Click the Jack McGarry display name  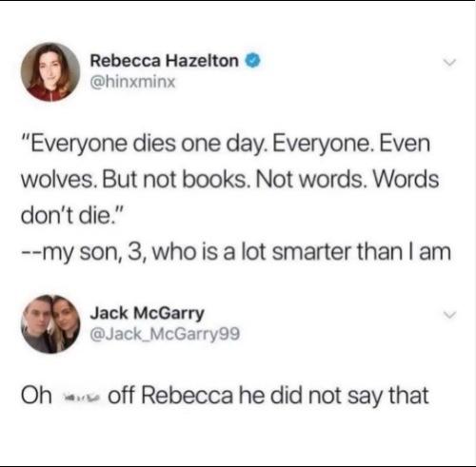click(x=148, y=314)
